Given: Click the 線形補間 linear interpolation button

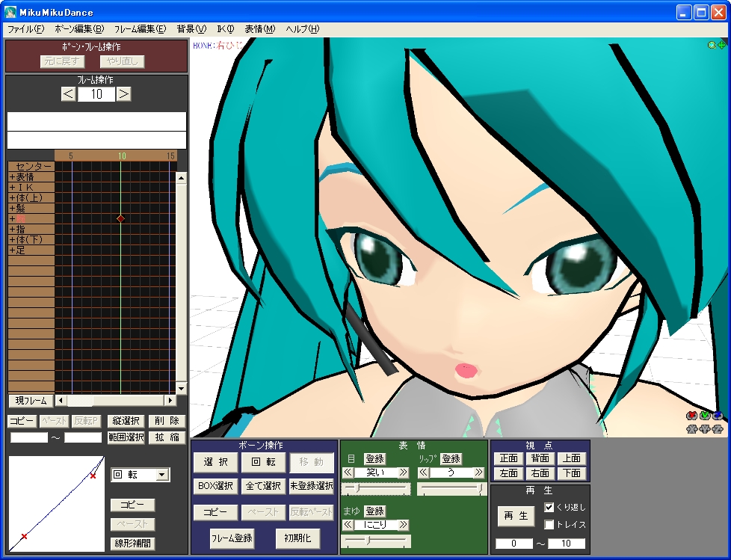Looking at the screenshot, I should click(x=132, y=544).
